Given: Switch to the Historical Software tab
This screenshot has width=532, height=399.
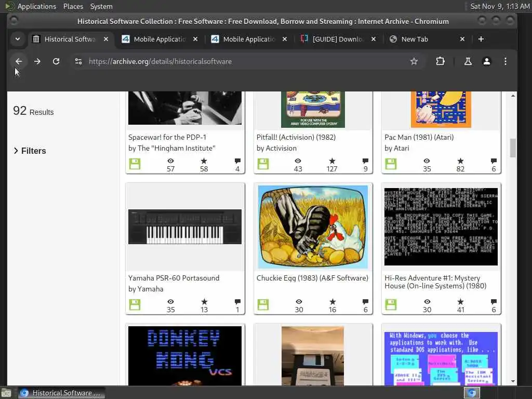Looking at the screenshot, I should coord(70,39).
